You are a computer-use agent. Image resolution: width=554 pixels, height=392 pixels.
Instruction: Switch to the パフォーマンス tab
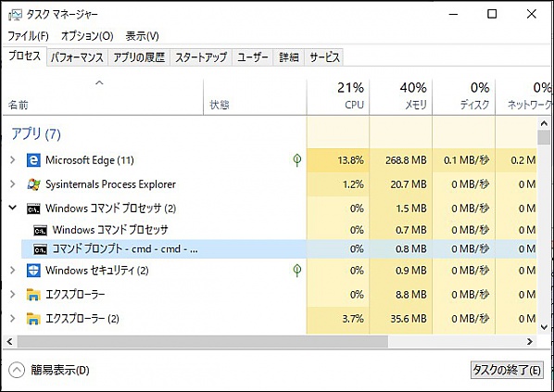77,57
